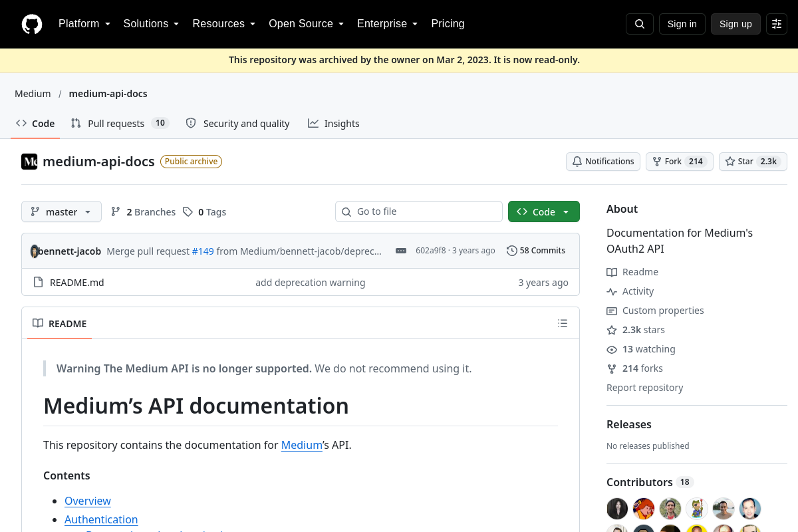Viewport: 798px width, 532px height.
Task: Open the Security and quality tab
Action: (x=237, y=124)
